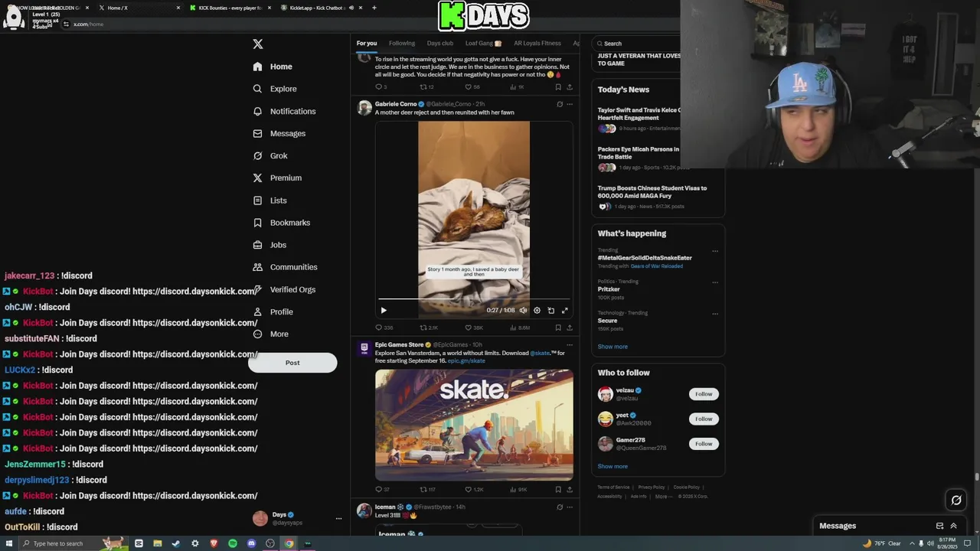Share Gabriele Corno's deer post
Viewport: 980px width, 551px height.
569,328
